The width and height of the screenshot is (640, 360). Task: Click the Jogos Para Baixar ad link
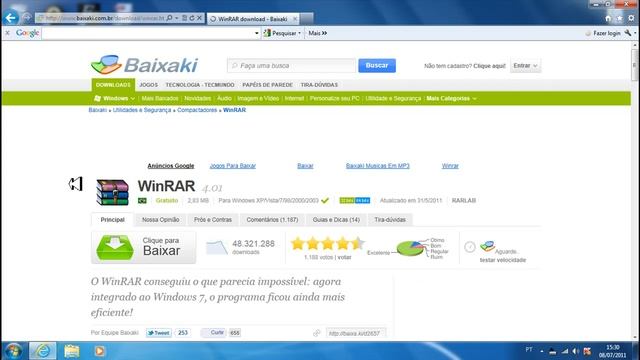coord(233,166)
